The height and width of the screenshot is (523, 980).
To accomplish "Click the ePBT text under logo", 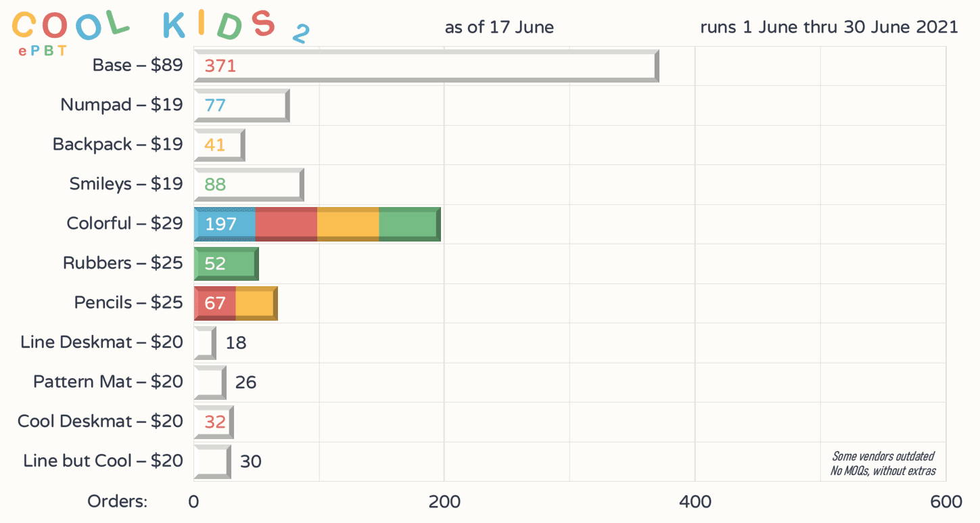I will (42, 51).
